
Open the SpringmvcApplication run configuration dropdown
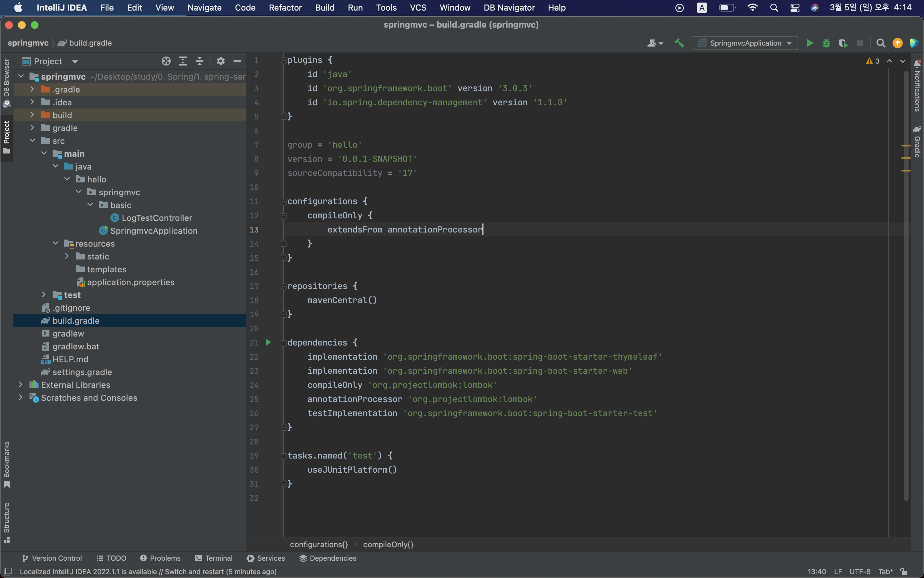[745, 43]
